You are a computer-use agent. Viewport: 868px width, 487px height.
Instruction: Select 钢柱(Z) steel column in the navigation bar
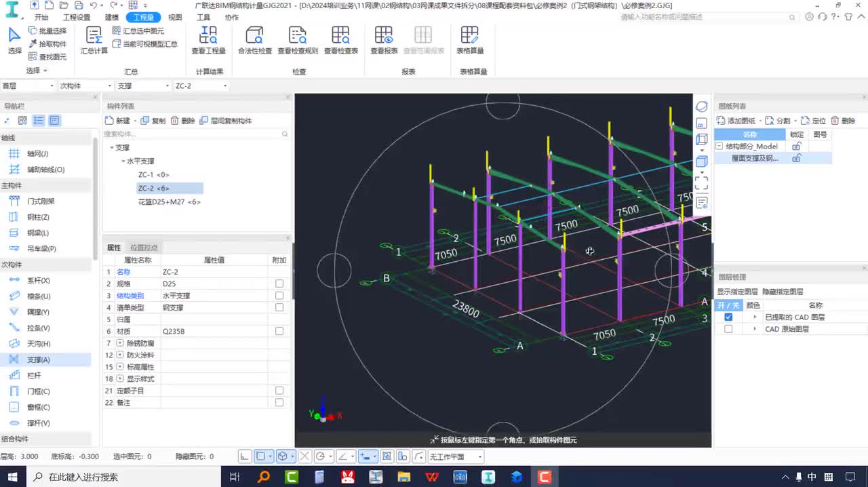[x=37, y=217]
